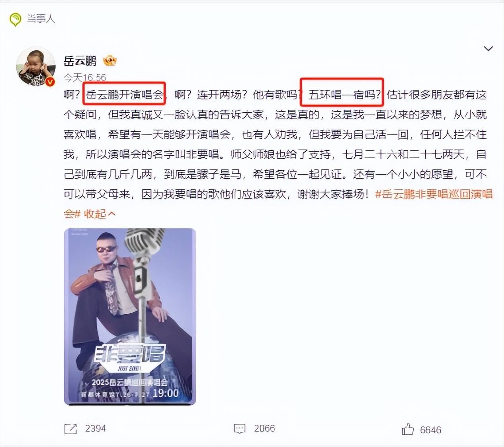Image resolution: width=504 pixels, height=447 pixels.
Task: Click the crown membership icon beside username
Action: pos(109,61)
